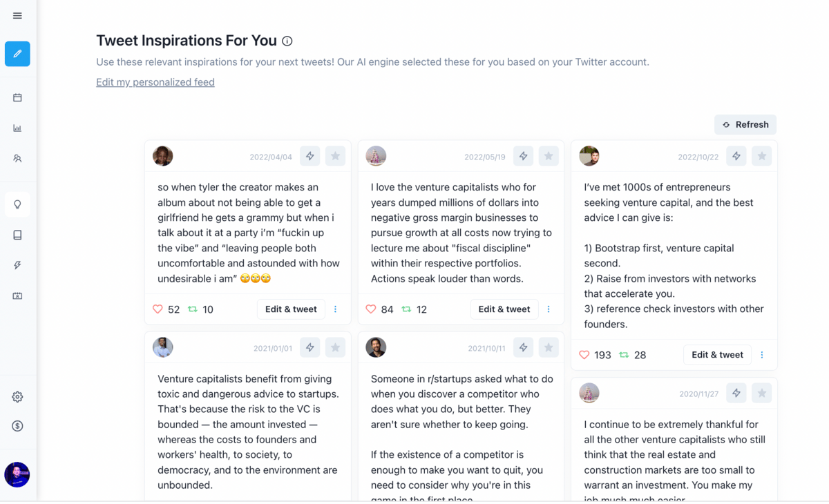Open three-dot menu on the Tyler the Creator tweet
829x504 pixels.
point(336,309)
